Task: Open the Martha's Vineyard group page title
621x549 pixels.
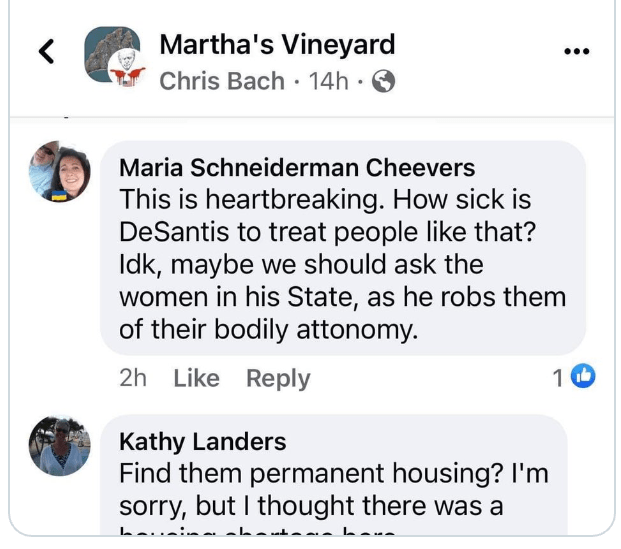Action: click(x=277, y=44)
